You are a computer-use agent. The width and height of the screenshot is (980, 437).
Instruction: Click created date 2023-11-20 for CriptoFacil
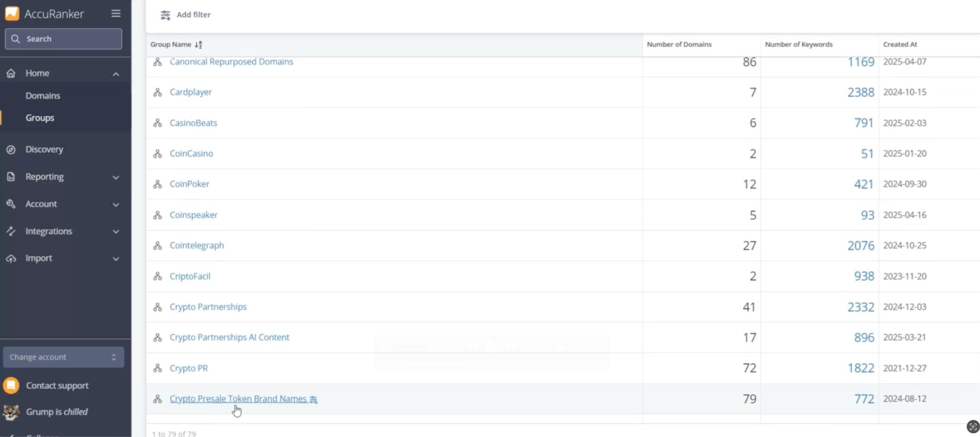[905, 276]
